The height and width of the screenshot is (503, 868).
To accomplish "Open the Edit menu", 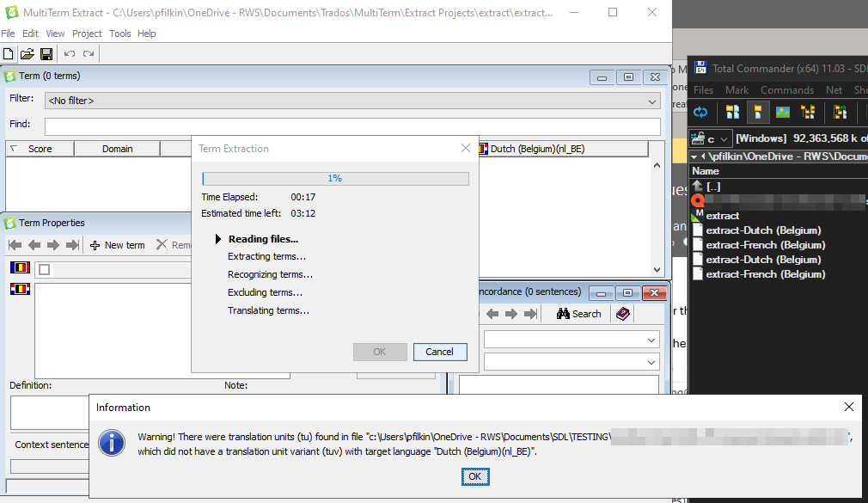I will tap(30, 34).
